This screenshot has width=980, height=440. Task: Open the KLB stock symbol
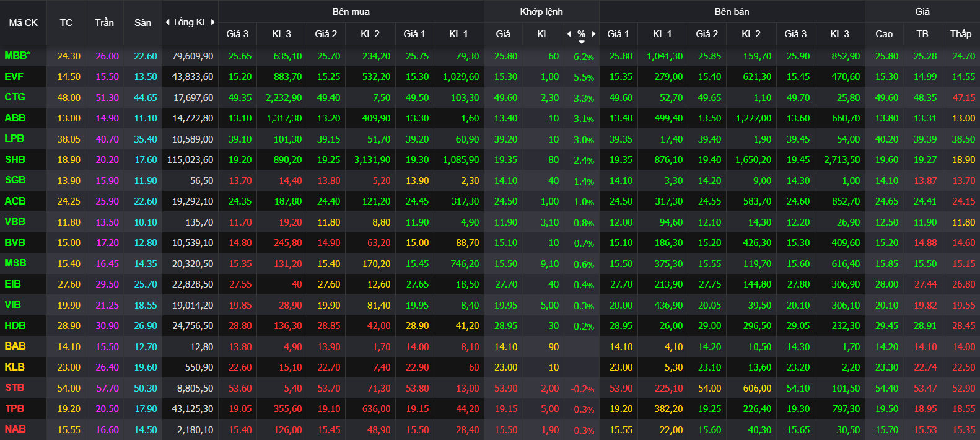click(14, 367)
